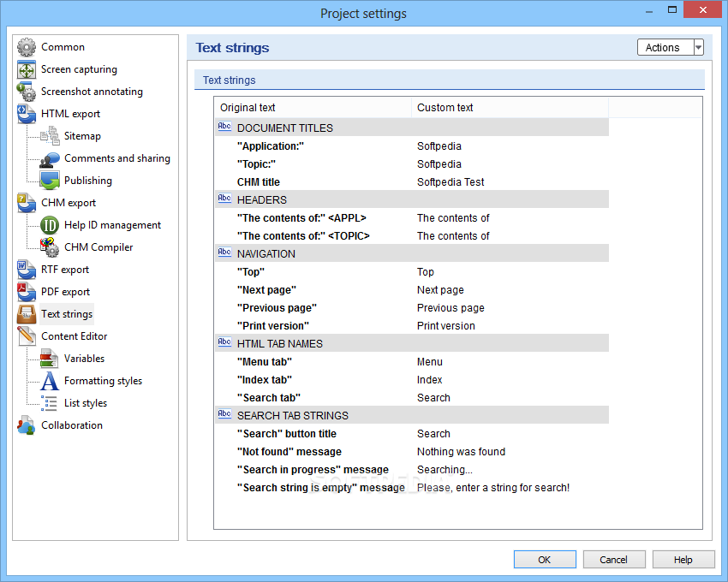Select Screen capturing settings
Image resolution: width=728 pixels, height=582 pixels.
pos(79,69)
